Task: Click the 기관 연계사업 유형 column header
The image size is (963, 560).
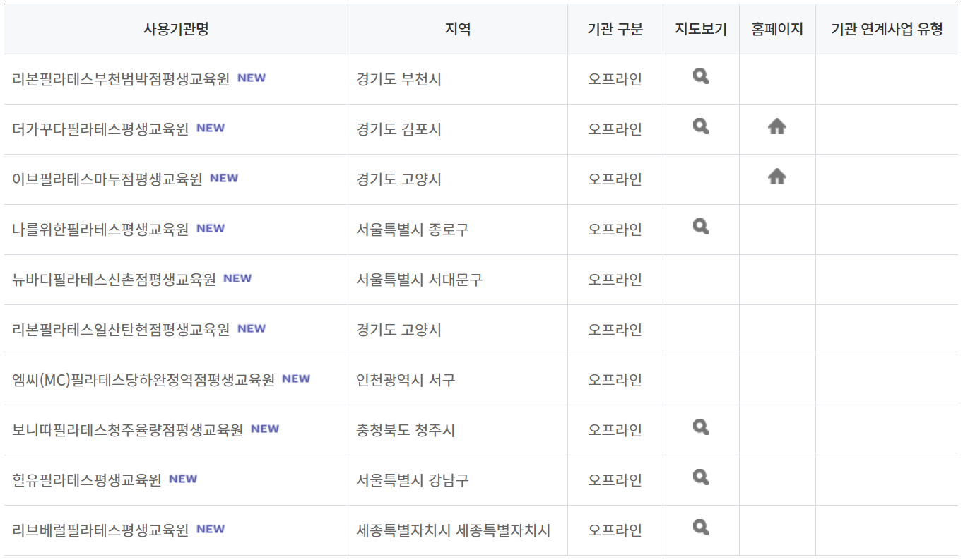Action: pos(886,28)
